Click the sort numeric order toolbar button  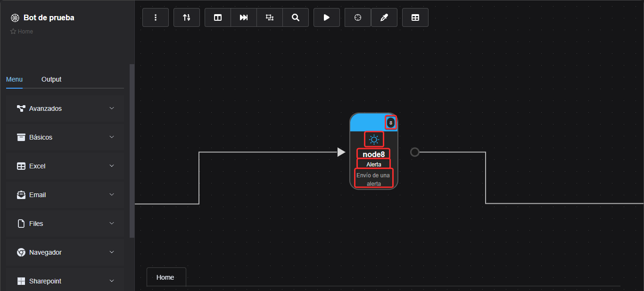coord(187,17)
